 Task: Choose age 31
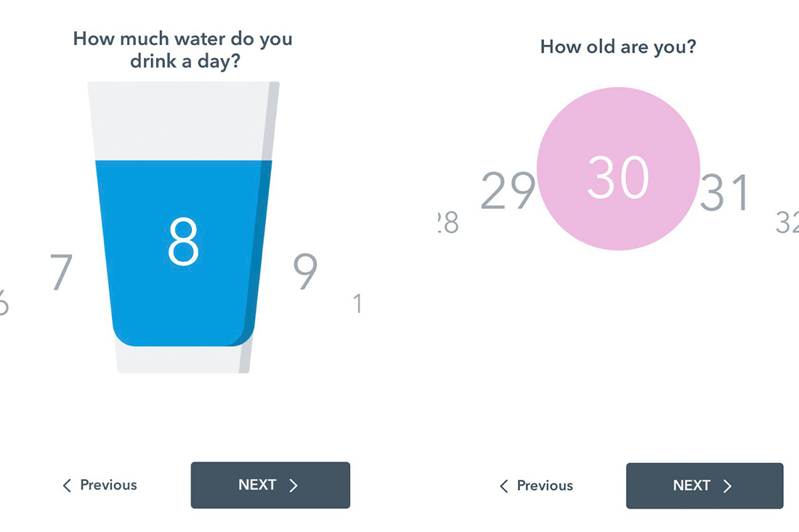click(x=724, y=192)
